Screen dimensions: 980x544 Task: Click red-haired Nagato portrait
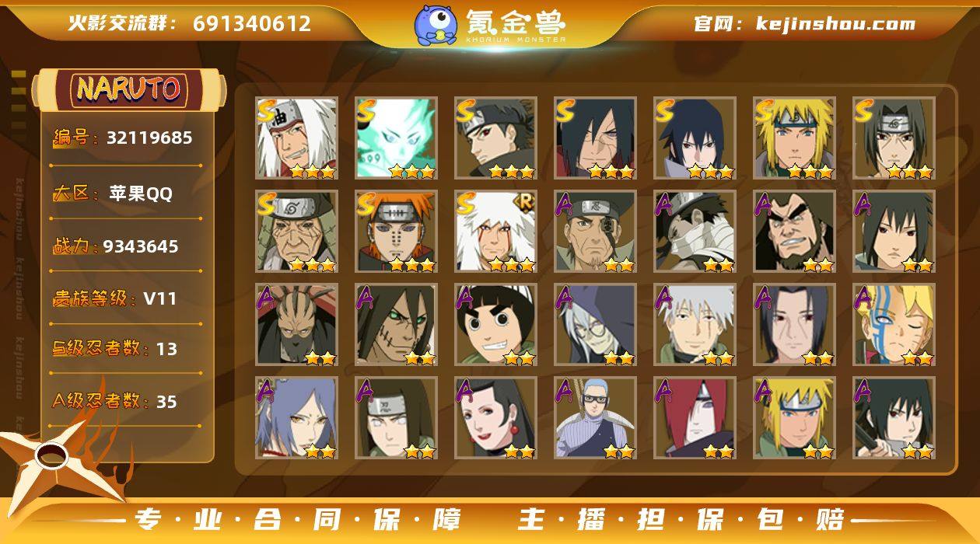point(695,418)
